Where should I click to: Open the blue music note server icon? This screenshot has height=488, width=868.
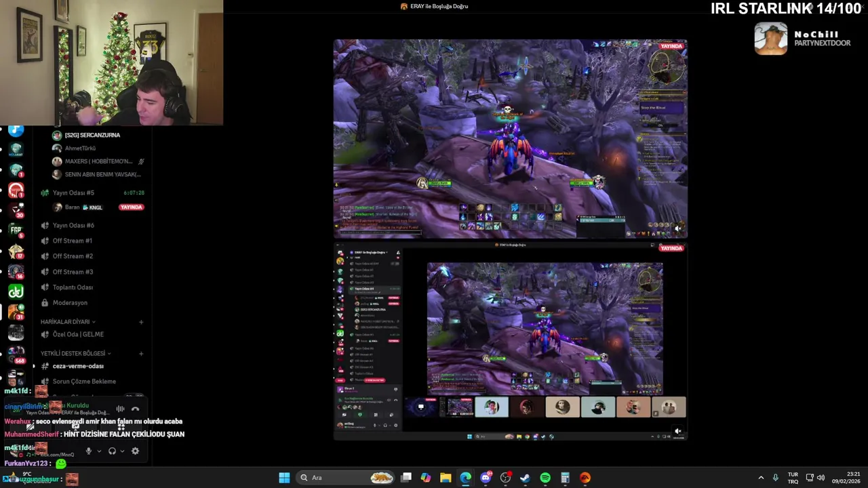click(x=16, y=131)
